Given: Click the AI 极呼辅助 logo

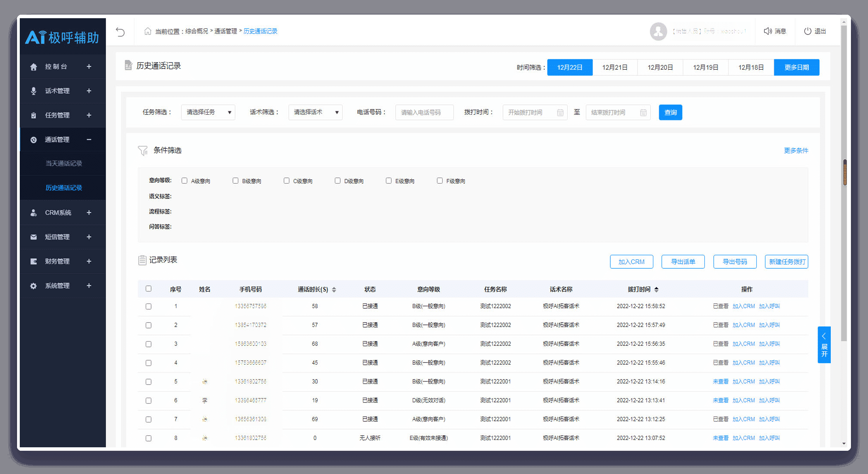Looking at the screenshot, I should tap(62, 38).
